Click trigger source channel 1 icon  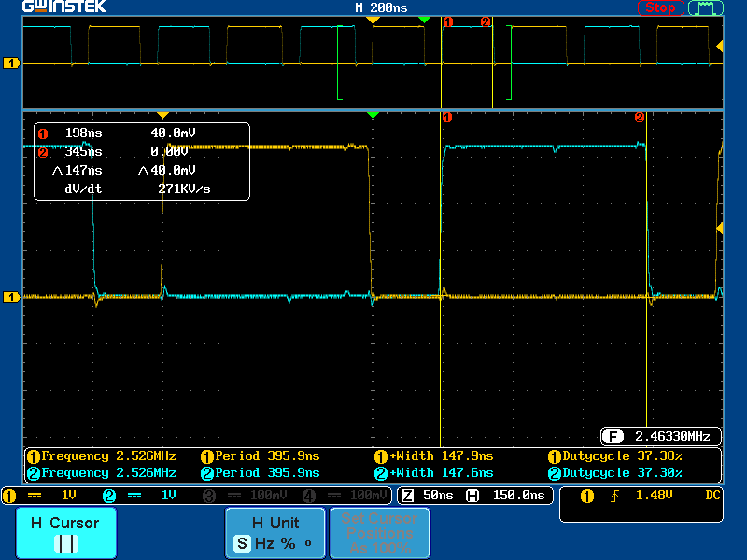[x=587, y=497]
